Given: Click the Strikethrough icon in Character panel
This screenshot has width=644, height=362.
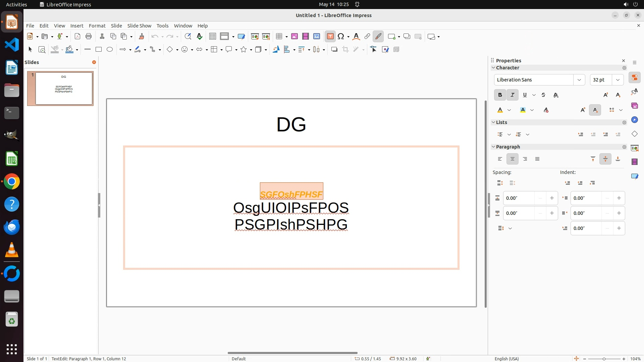Looking at the screenshot, I should pyautogui.click(x=543, y=95).
